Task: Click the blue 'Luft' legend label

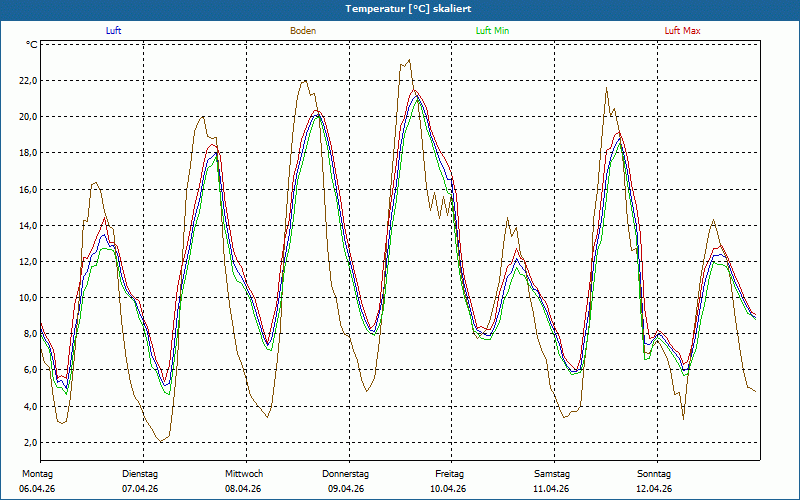Action: pos(113,31)
